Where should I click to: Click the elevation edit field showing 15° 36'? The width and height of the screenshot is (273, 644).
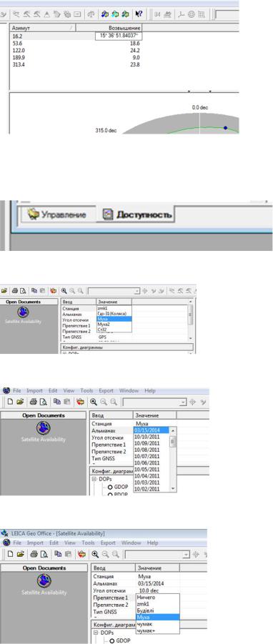pyautogui.click(x=119, y=36)
